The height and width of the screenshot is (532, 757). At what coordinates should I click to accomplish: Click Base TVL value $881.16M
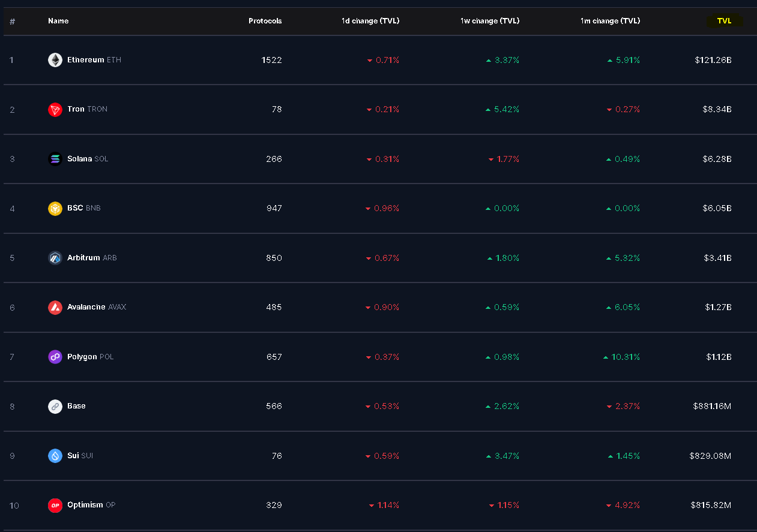click(712, 407)
